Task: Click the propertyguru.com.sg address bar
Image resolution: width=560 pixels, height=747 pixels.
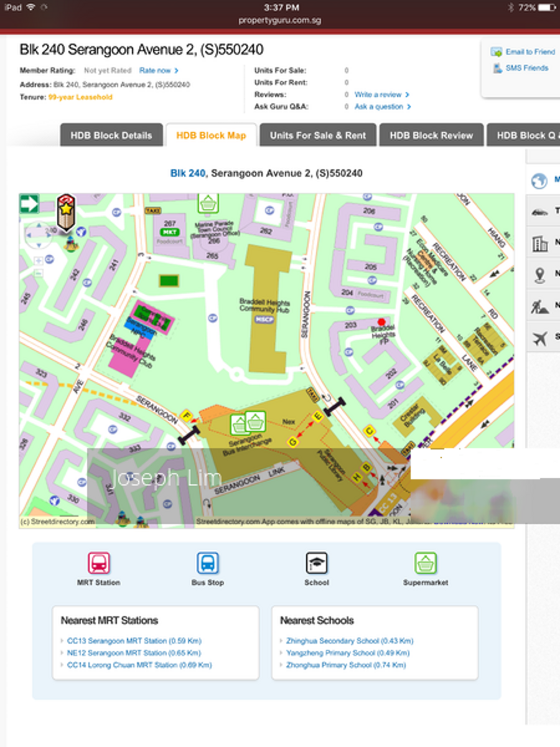Action: [279, 20]
